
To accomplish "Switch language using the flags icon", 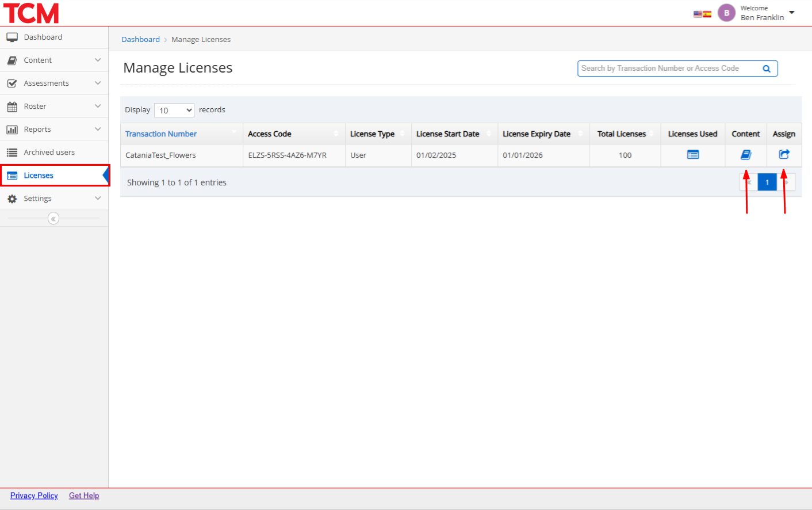I will 702,14.
